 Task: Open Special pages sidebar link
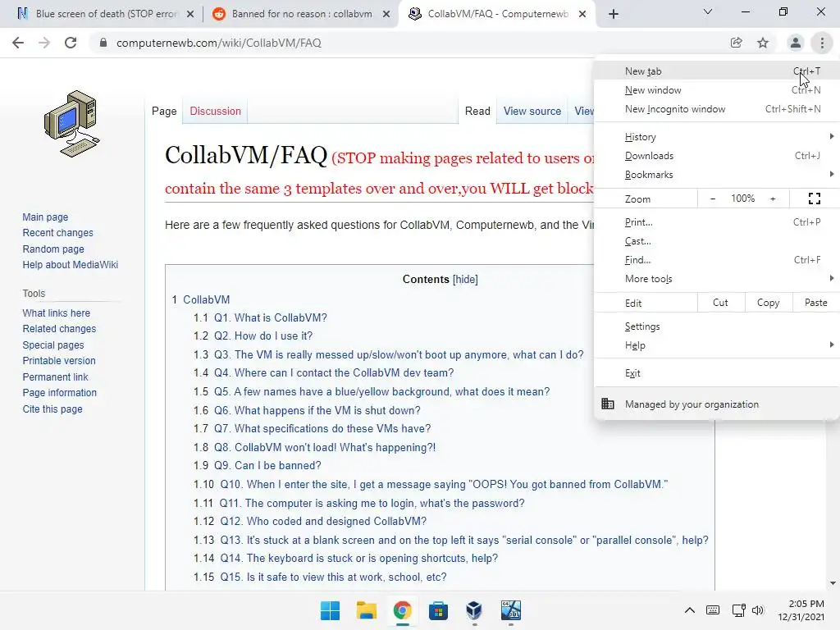coord(53,345)
